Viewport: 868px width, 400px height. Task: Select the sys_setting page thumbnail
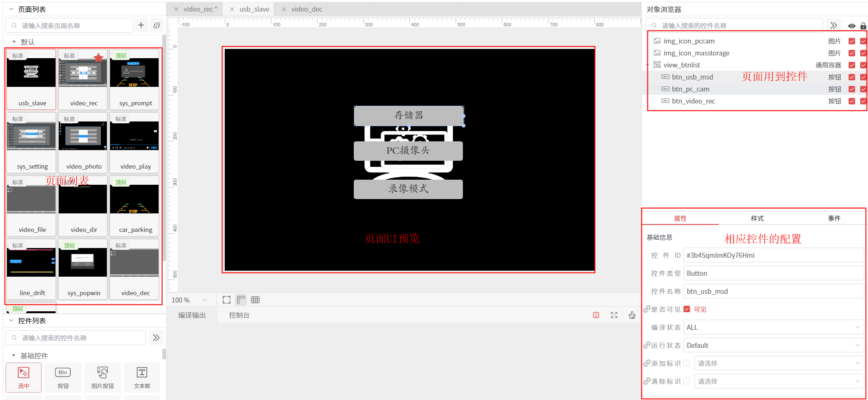point(31,142)
